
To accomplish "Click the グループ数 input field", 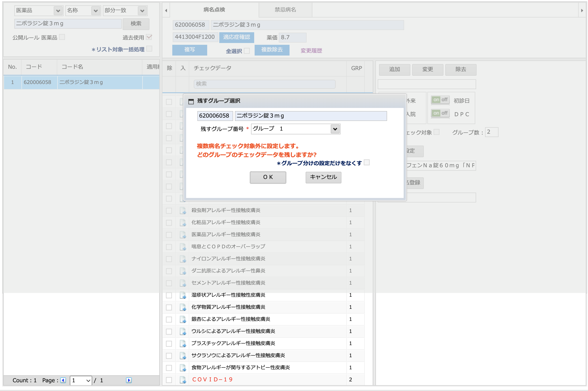I will [492, 132].
